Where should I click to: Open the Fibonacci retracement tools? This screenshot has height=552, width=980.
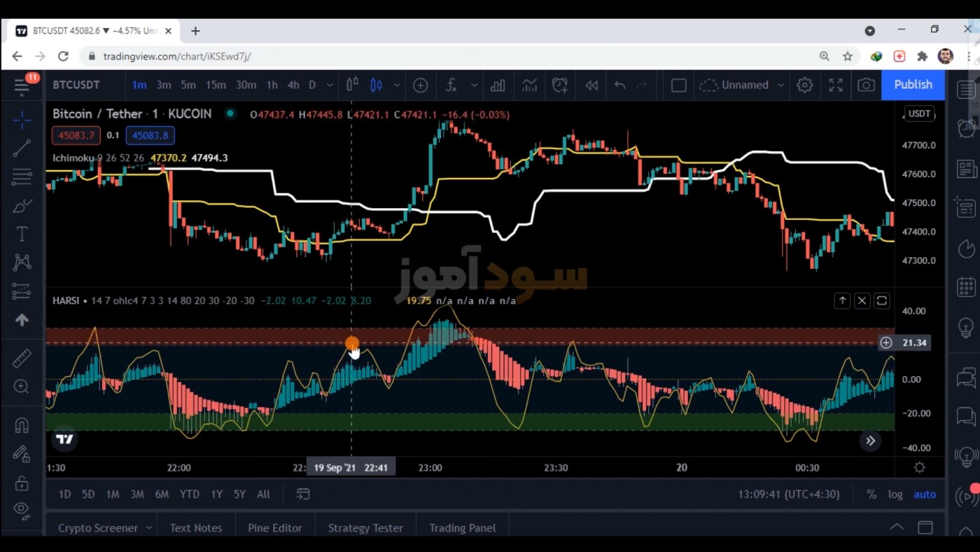click(22, 177)
